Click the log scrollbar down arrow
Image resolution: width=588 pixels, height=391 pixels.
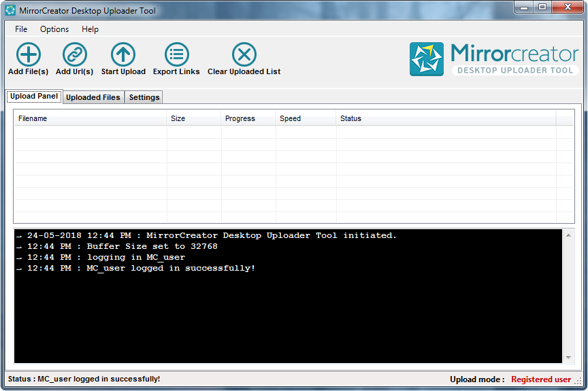point(568,358)
